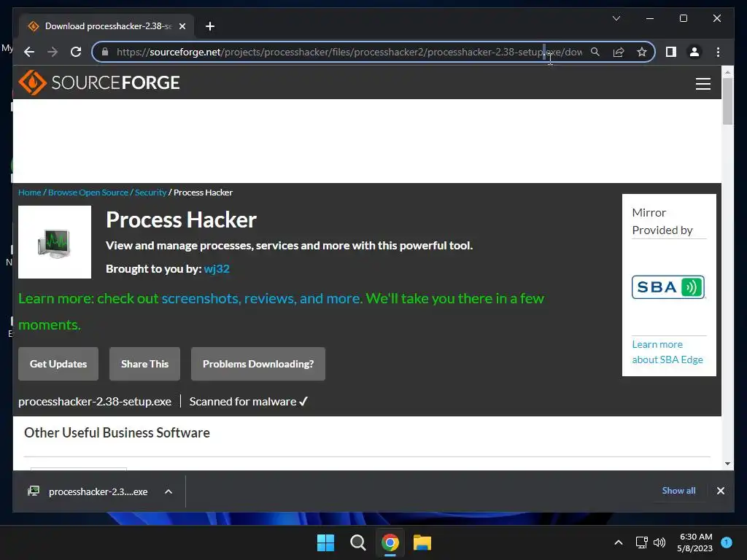747x560 pixels.
Task: Open File Explorer from taskbar
Action: (422, 542)
